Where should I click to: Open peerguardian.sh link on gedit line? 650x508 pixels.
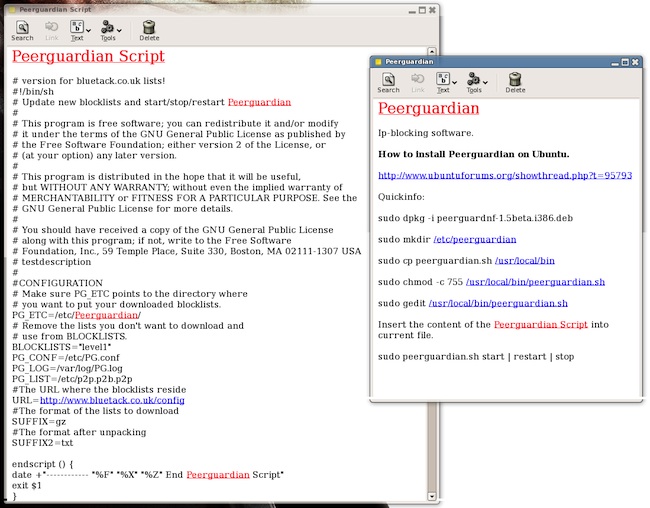coord(498,303)
